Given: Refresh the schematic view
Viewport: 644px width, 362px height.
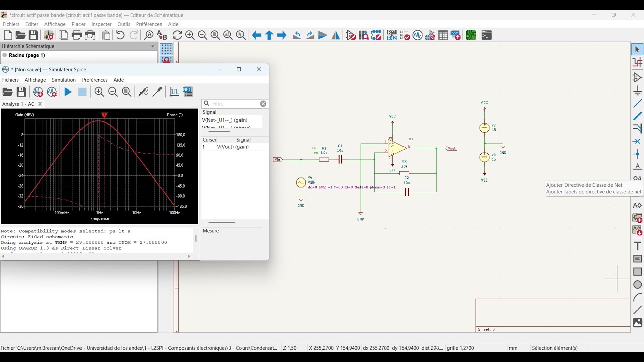Looking at the screenshot, I should tap(177, 35).
